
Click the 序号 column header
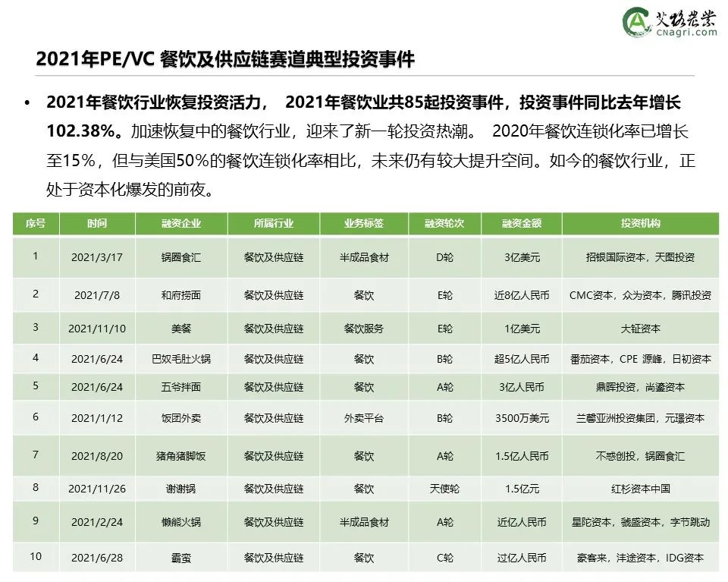(36, 223)
